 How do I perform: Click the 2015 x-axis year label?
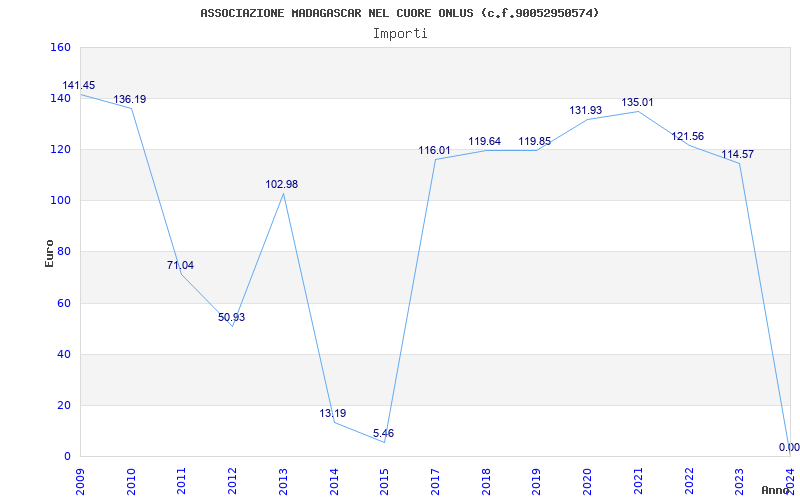tap(384, 482)
